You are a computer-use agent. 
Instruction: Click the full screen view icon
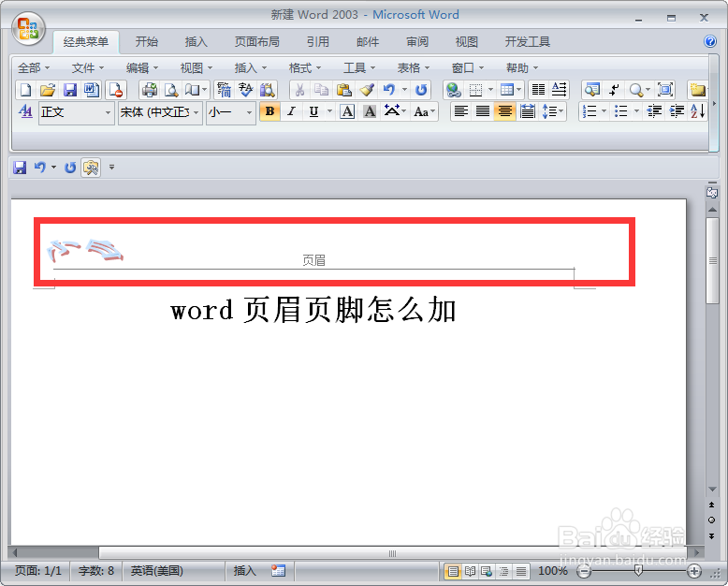point(665,90)
